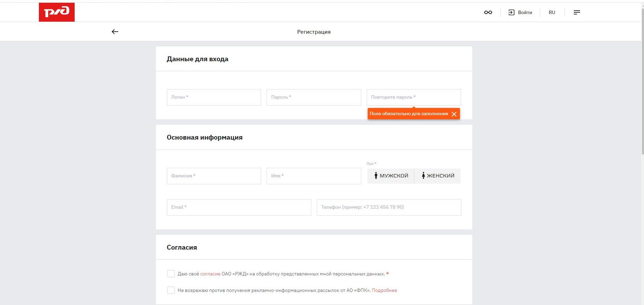Open the Подробнее link
The height and width of the screenshot is (305, 644).
[384, 291]
